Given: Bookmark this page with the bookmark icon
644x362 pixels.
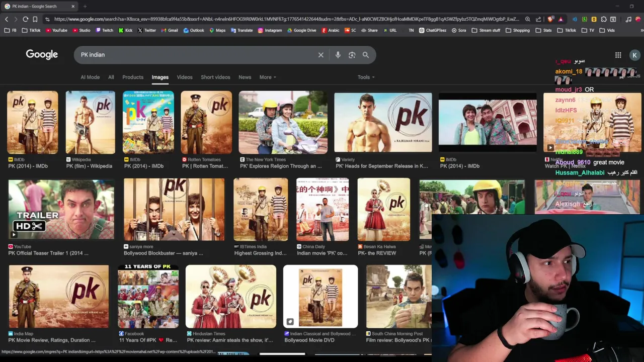Looking at the screenshot, I should click(35, 19).
